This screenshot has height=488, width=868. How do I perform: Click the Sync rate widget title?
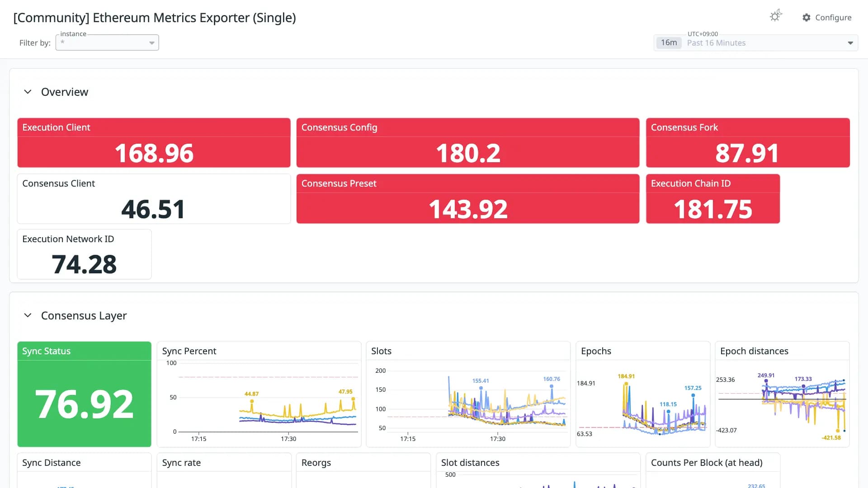tap(181, 463)
